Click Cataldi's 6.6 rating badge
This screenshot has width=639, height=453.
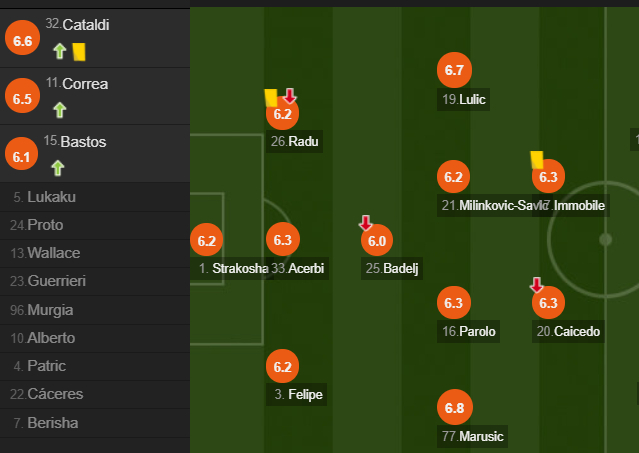coord(21,40)
